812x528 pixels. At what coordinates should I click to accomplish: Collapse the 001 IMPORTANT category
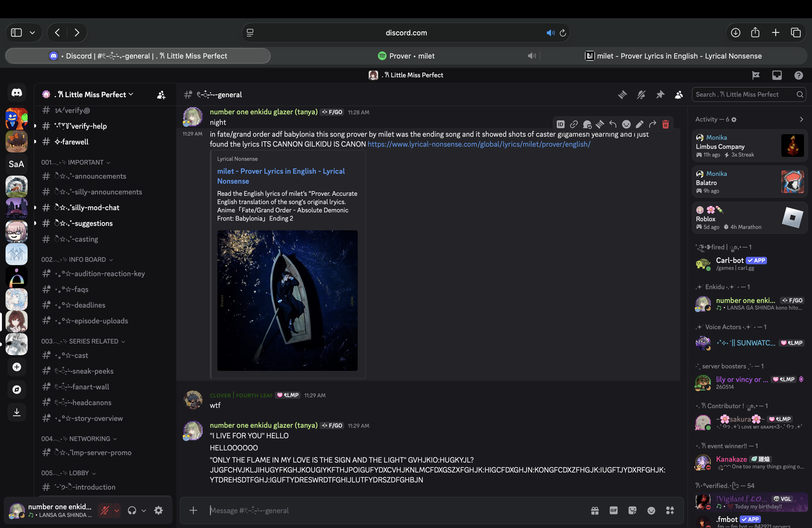click(76, 162)
